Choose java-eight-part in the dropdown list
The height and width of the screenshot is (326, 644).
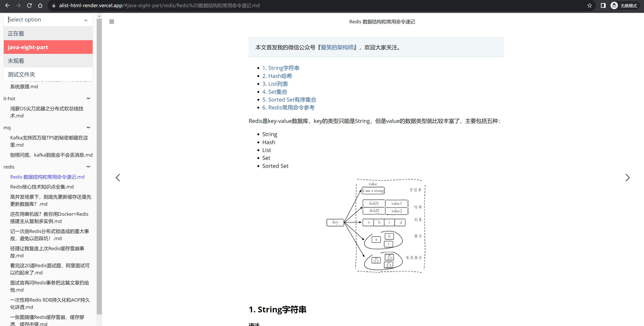pos(48,47)
